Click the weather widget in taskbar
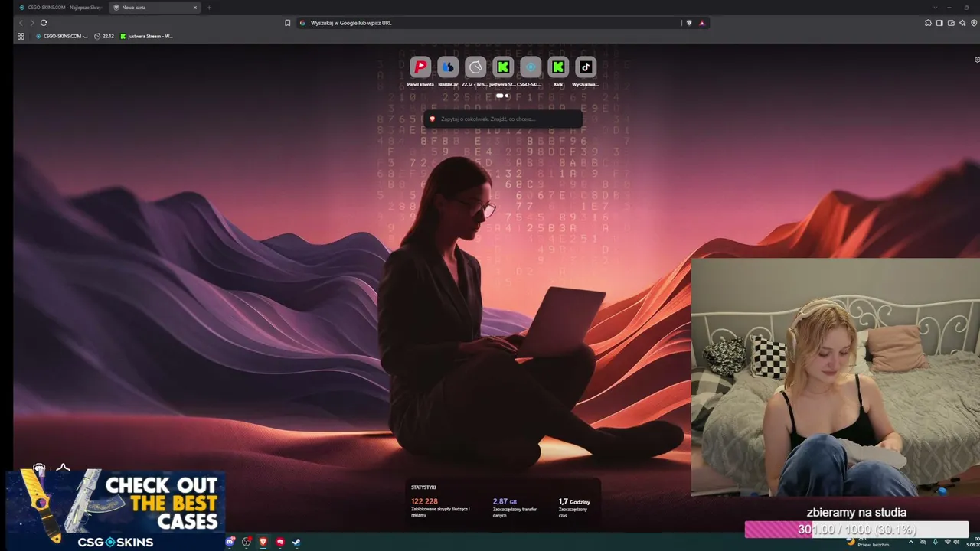This screenshot has height=551, width=980. pyautogui.click(x=867, y=542)
